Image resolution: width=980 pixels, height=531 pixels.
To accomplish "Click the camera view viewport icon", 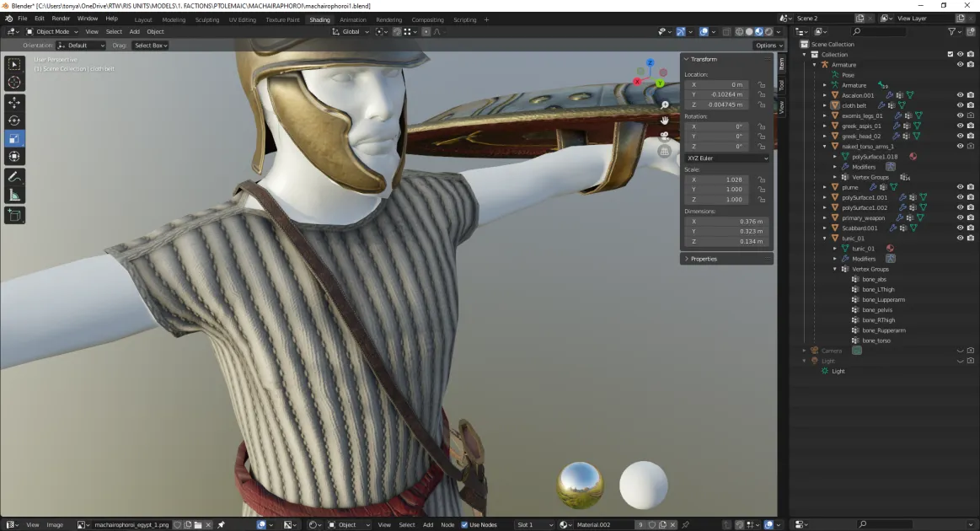I will tap(664, 136).
